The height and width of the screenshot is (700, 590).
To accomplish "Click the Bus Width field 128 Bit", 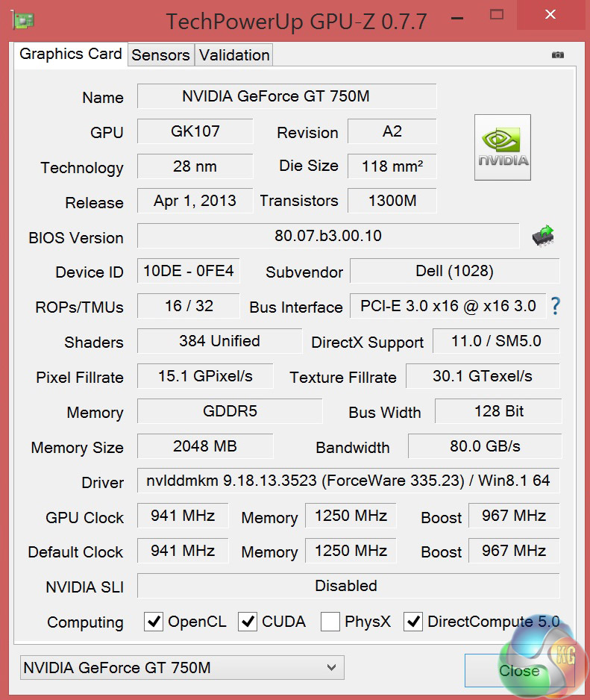I will click(x=498, y=410).
